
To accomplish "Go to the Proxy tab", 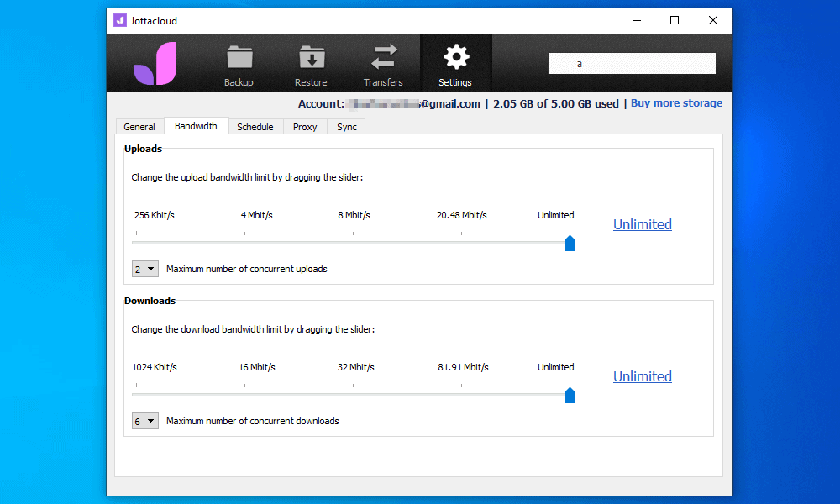I will 305,127.
